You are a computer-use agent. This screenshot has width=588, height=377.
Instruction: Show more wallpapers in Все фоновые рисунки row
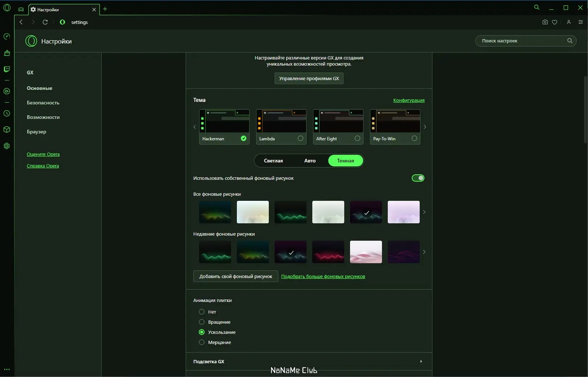click(424, 212)
